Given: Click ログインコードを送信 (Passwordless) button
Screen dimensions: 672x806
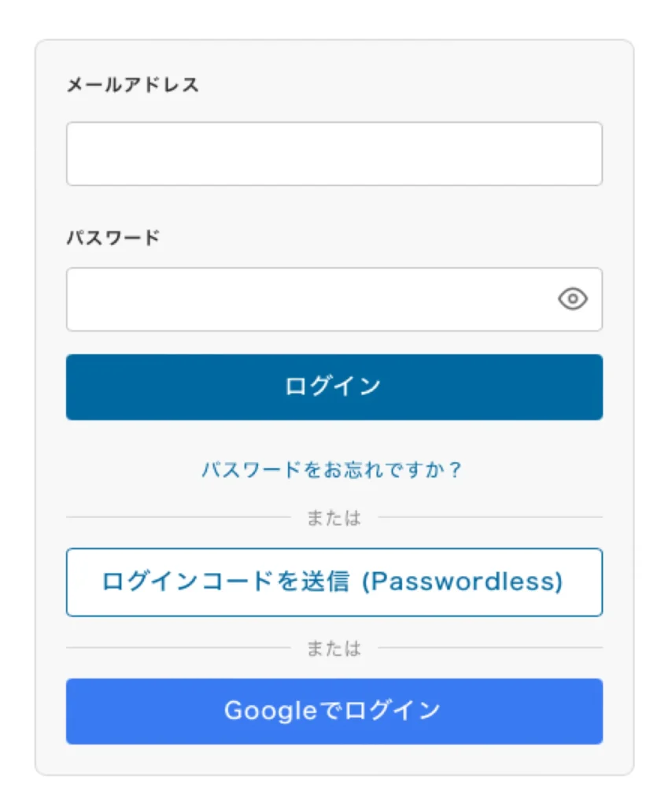Looking at the screenshot, I should pyautogui.click(x=334, y=582).
